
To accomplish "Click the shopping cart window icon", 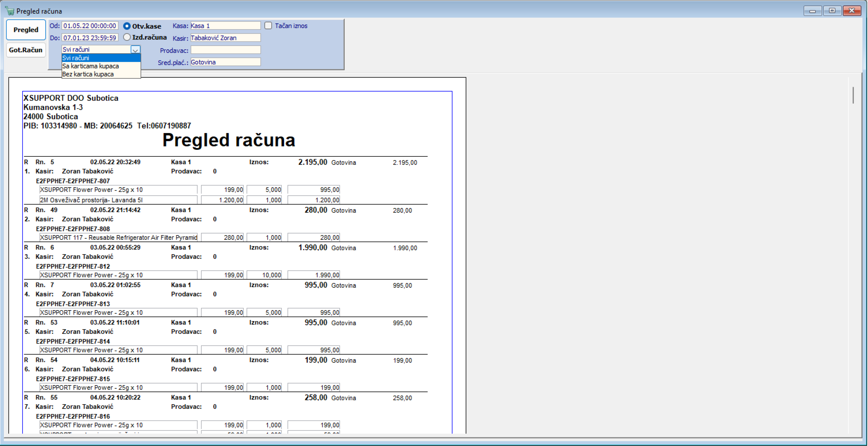I will pyautogui.click(x=10, y=11).
